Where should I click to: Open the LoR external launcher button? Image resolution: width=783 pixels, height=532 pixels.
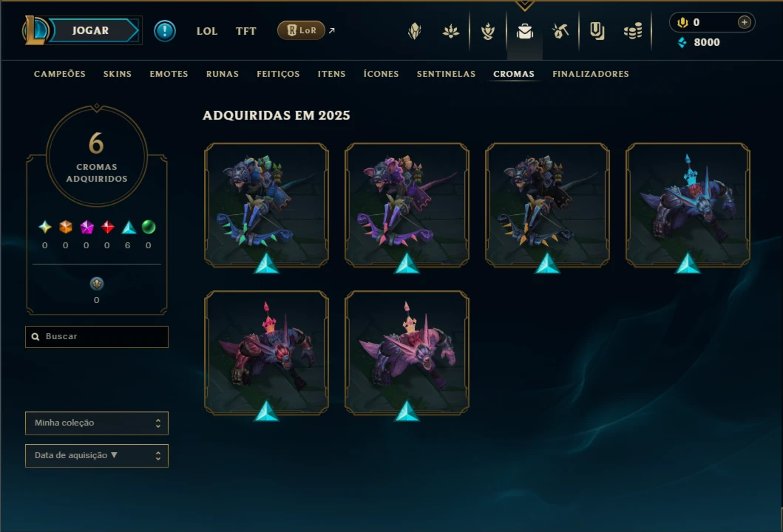coord(301,30)
